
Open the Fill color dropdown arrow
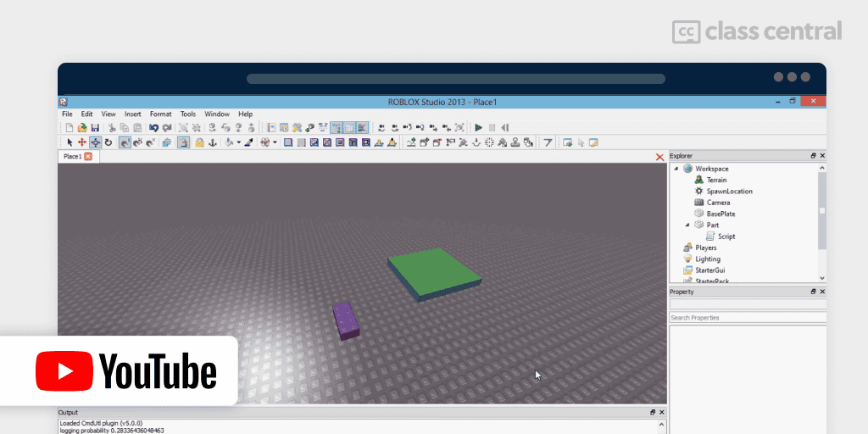point(238,142)
